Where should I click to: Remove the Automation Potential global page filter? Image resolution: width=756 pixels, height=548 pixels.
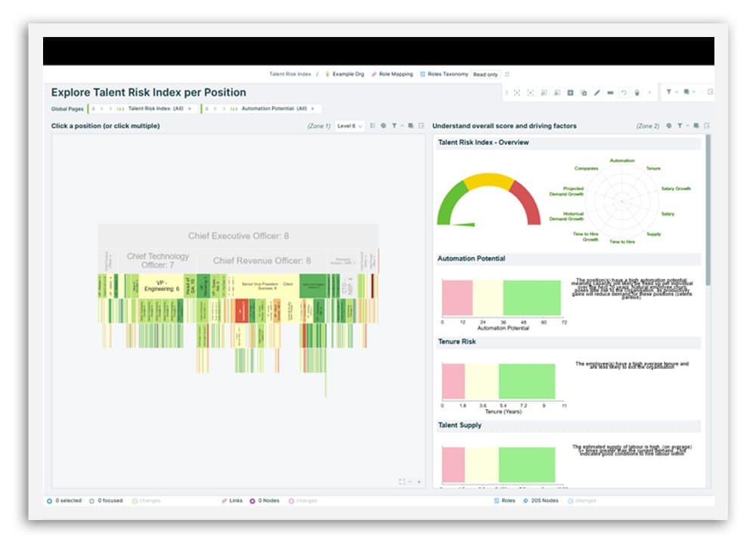312,109
